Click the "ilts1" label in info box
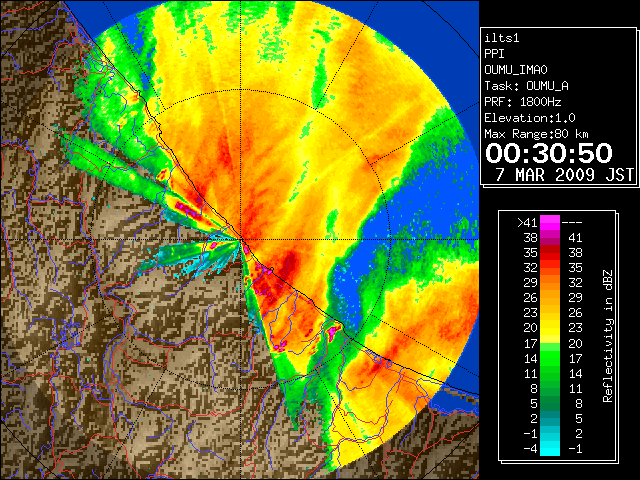The height and width of the screenshot is (480, 640). tap(502, 38)
